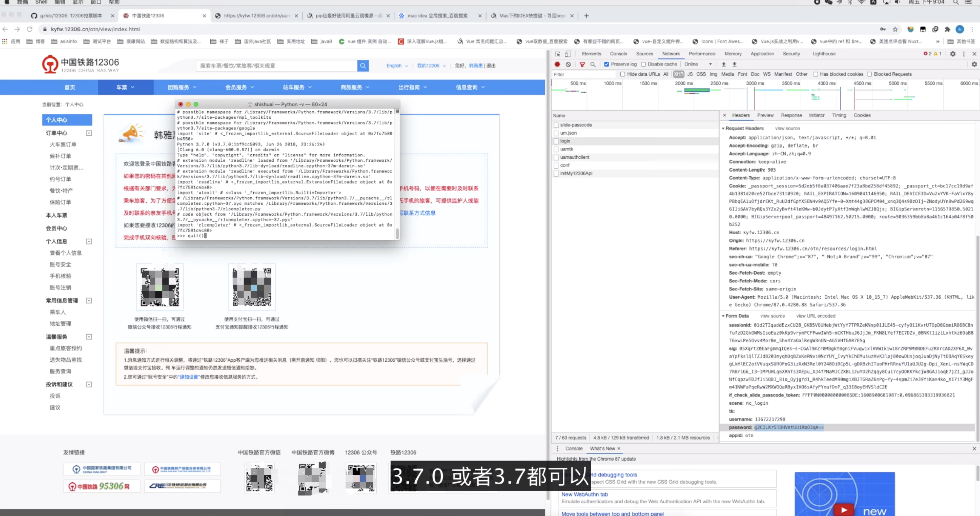The width and height of the screenshot is (980, 516).
Task: Click the 通知设置 link in tips box
Action: point(189,377)
